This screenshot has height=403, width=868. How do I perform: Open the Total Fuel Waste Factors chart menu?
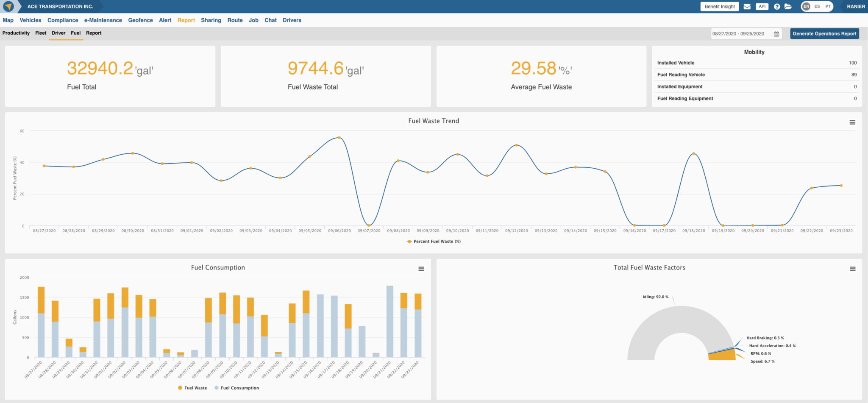point(852,269)
